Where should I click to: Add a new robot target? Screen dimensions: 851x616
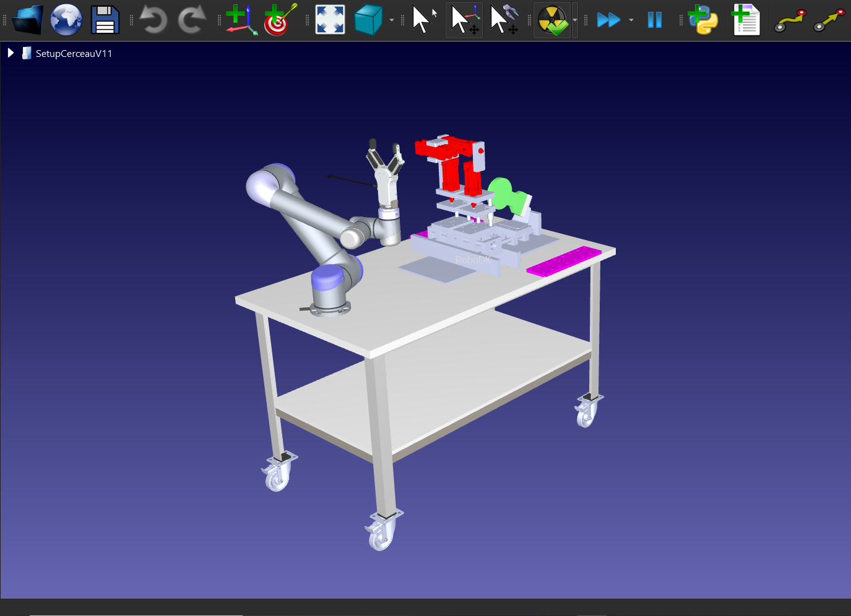point(280,20)
